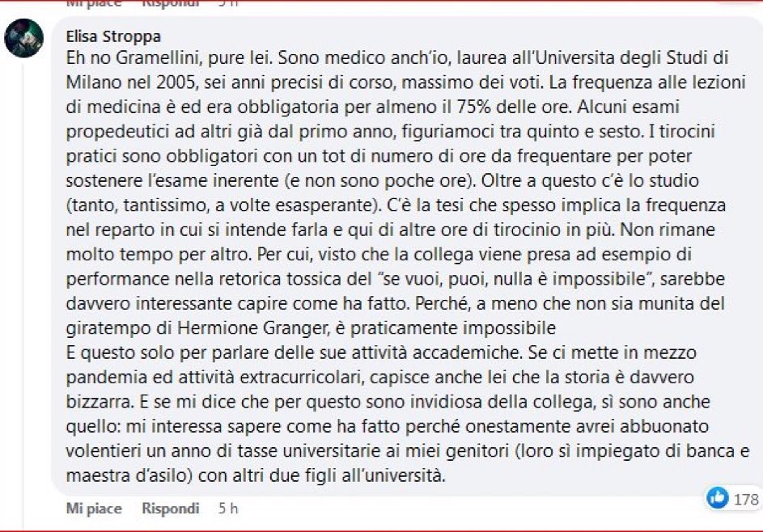Click the '5 h' timestamp below the comment
The height and width of the screenshot is (532, 763).
click(228, 509)
